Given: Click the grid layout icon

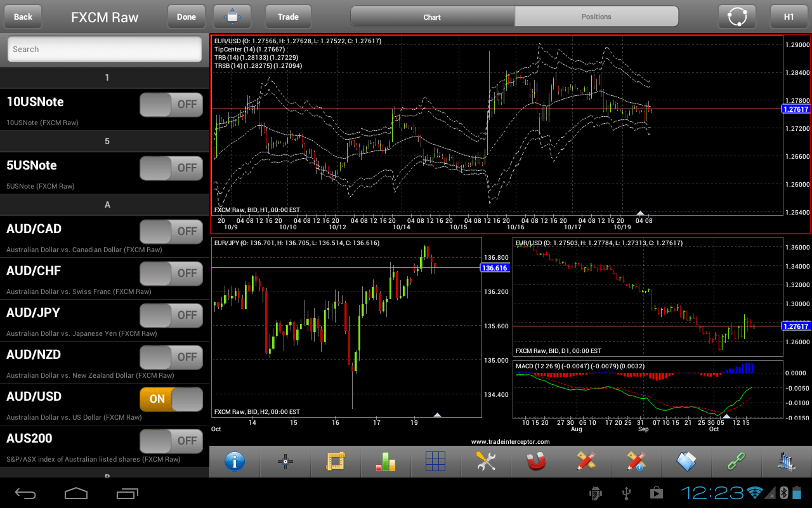Looking at the screenshot, I should pos(436,462).
